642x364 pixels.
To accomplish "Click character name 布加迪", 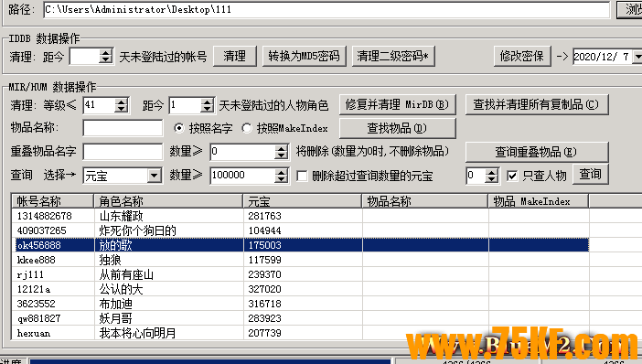I will click(116, 304).
